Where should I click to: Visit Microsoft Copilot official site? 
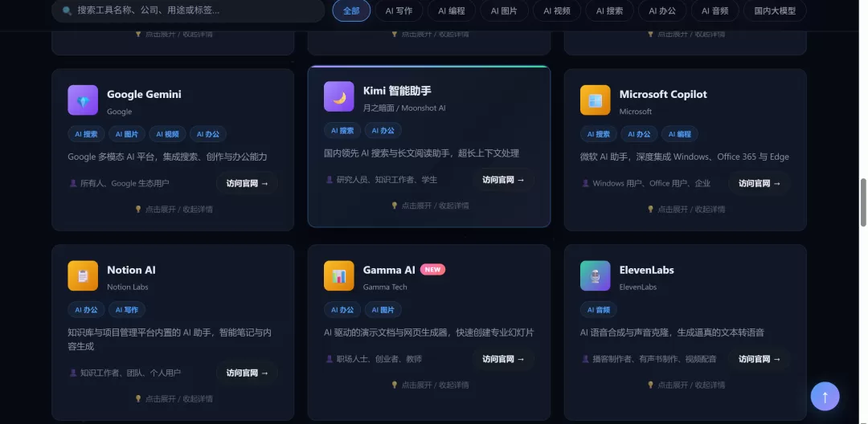coord(759,184)
